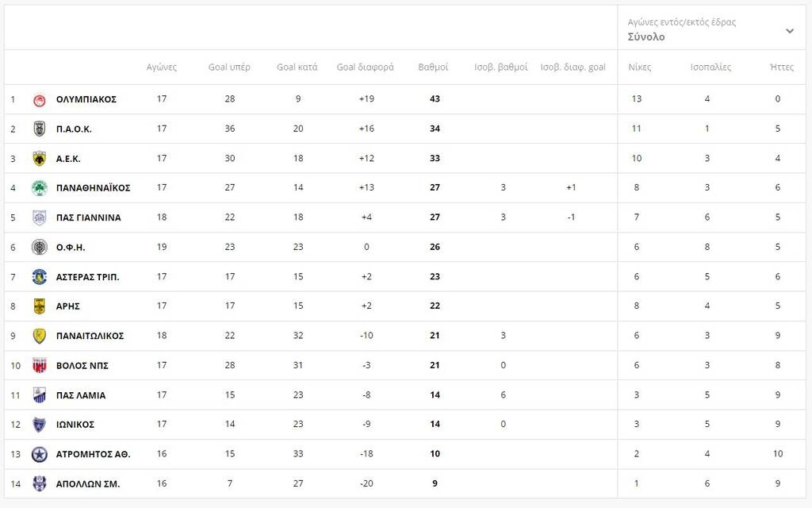Viewport: 812px width, 508px height.
Task: Sort table by Βαθμοί column header
Action: [433, 67]
